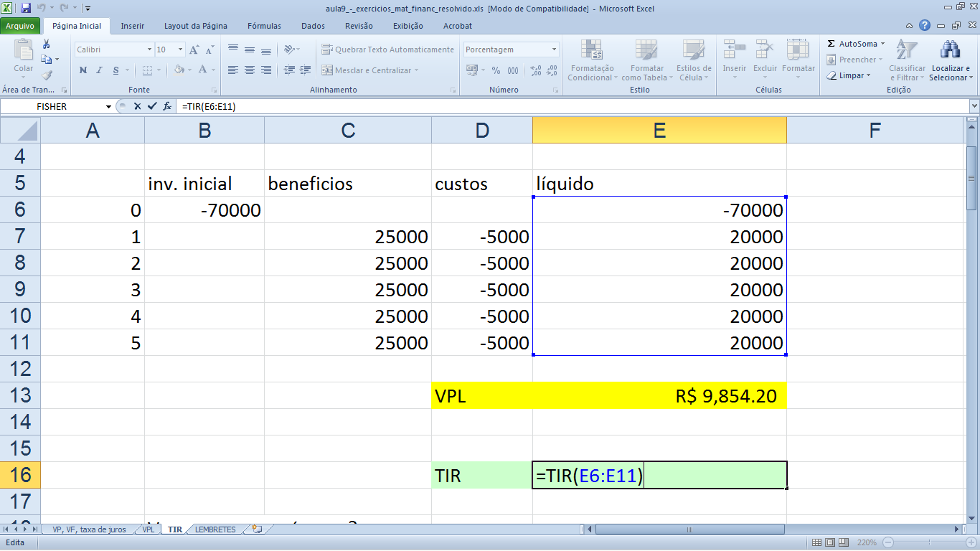Click the Formatar cells button
The height and width of the screenshot is (551, 980).
point(798,60)
